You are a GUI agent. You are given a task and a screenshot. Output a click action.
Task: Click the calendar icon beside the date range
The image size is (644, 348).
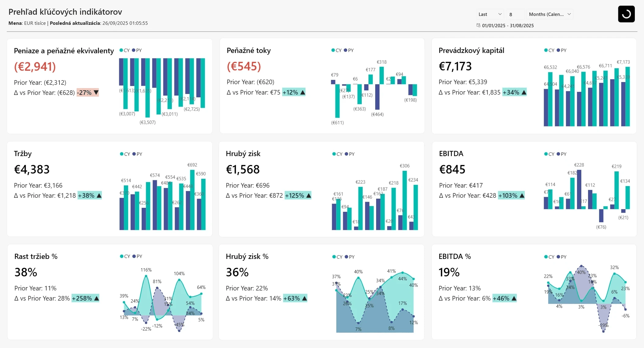479,25
